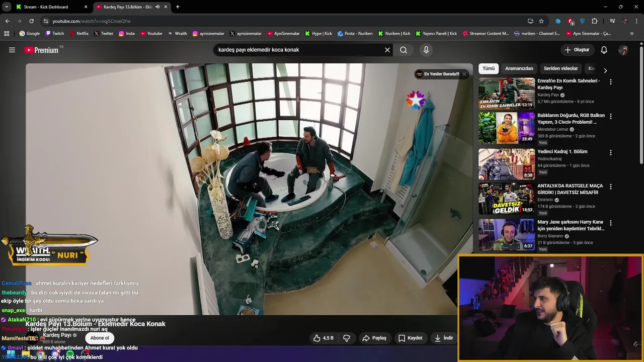The height and width of the screenshot is (362, 644).
Task: Open a new browser tab
Action: pos(178,7)
